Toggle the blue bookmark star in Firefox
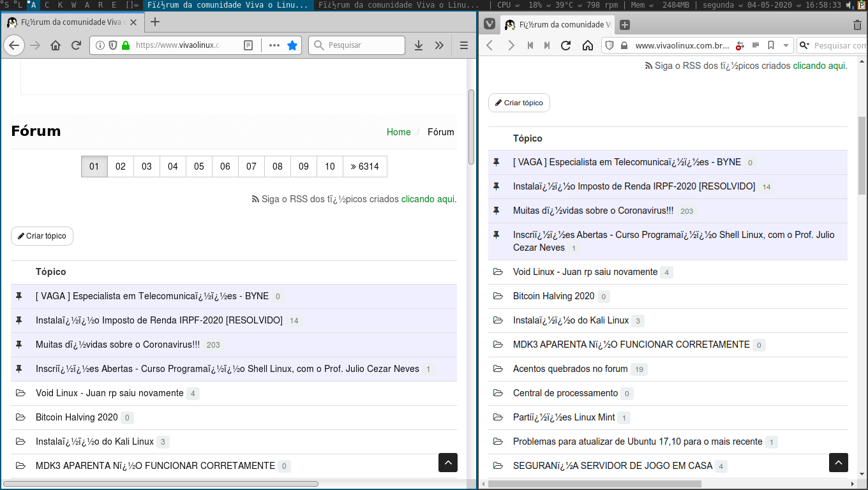This screenshot has width=868, height=490. (x=292, y=45)
